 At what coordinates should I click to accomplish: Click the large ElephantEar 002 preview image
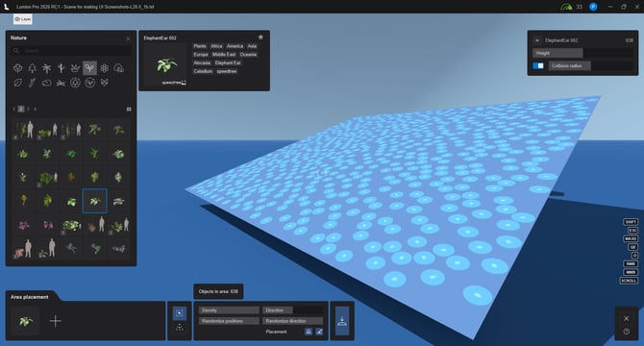tap(166, 64)
